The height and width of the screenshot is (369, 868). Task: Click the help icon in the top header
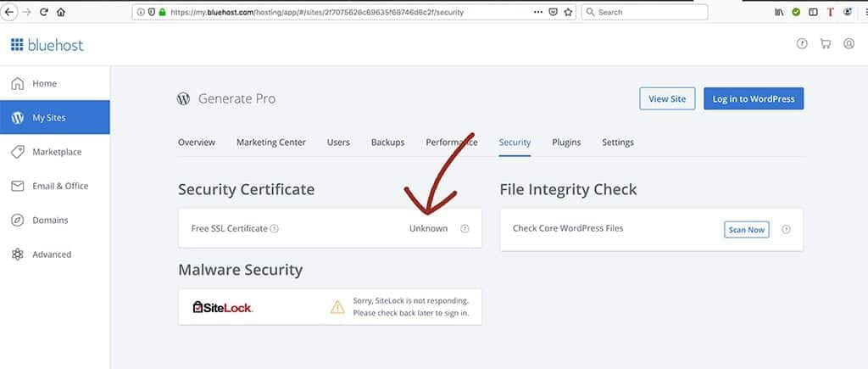[x=802, y=44]
